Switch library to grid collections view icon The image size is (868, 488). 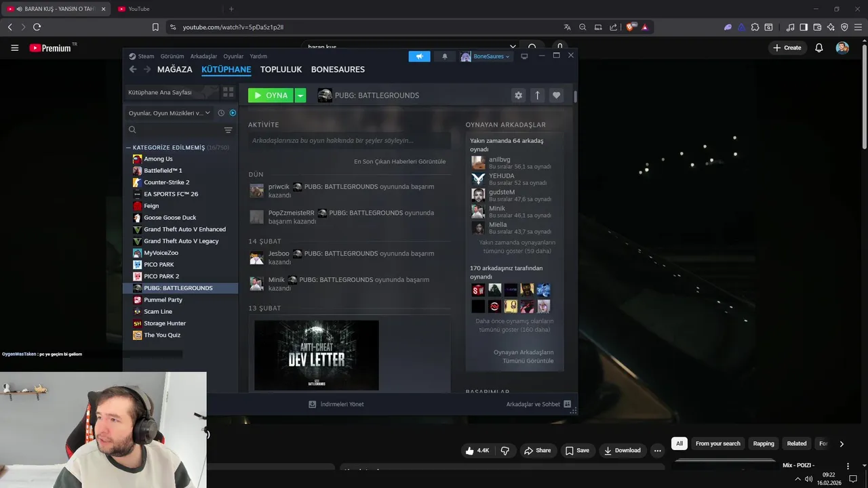[x=228, y=92]
